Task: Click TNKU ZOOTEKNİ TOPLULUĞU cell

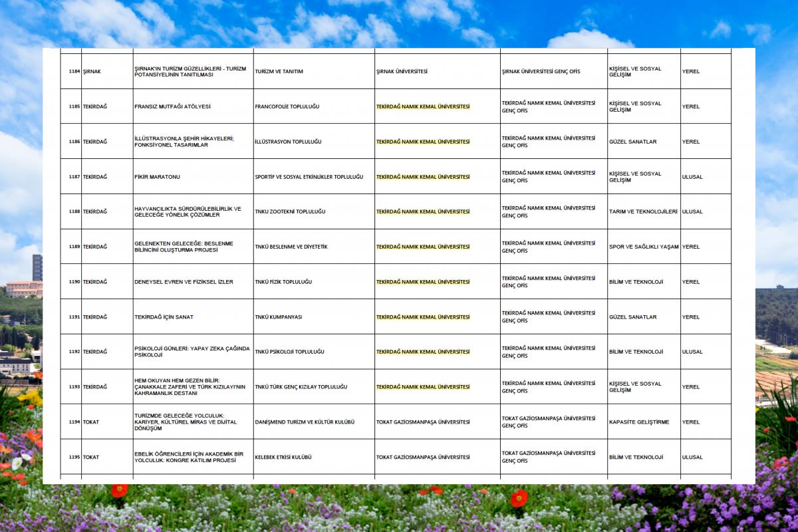Action: click(314, 211)
